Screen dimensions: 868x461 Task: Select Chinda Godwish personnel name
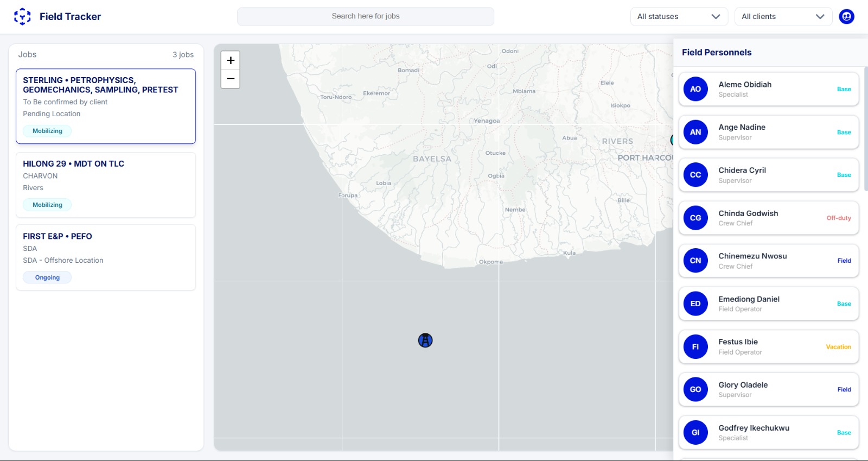(748, 213)
